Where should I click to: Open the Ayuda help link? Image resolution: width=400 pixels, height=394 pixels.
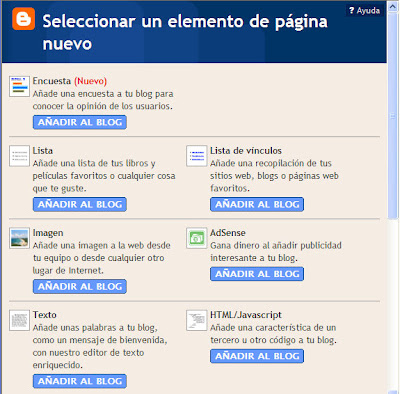pos(364,11)
